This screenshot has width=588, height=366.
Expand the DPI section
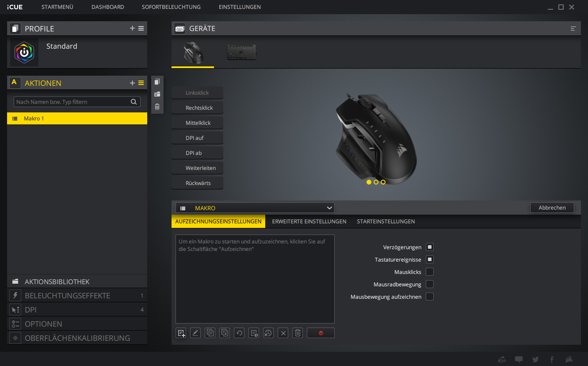click(77, 310)
